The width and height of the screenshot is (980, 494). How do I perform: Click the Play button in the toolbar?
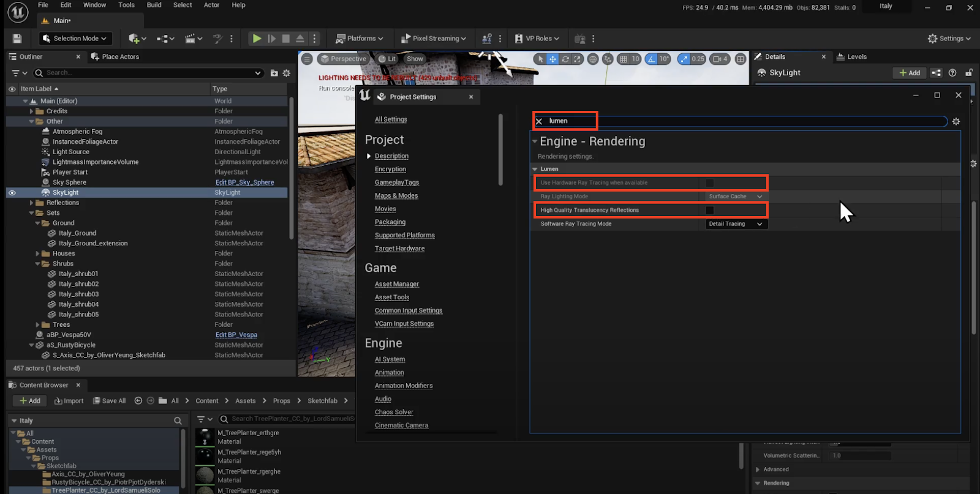pyautogui.click(x=257, y=39)
